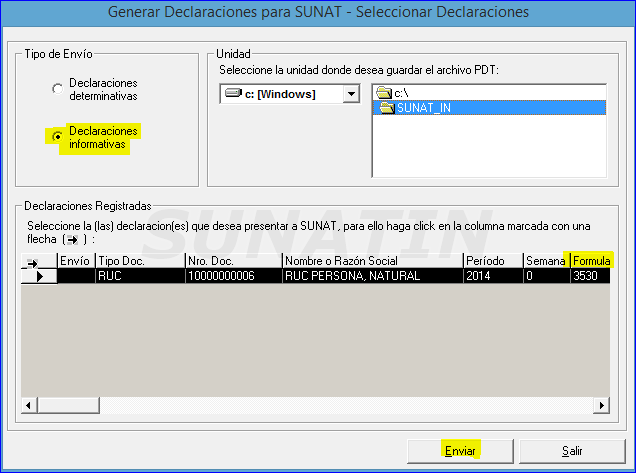The height and width of the screenshot is (473, 636).
Task: Click the row selector arrow for RUC row
Action: [39, 276]
